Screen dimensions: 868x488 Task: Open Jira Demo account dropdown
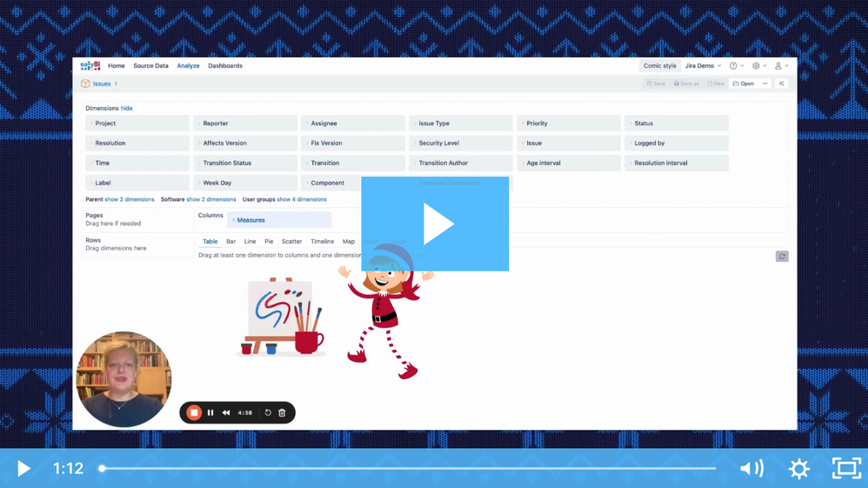coord(703,65)
